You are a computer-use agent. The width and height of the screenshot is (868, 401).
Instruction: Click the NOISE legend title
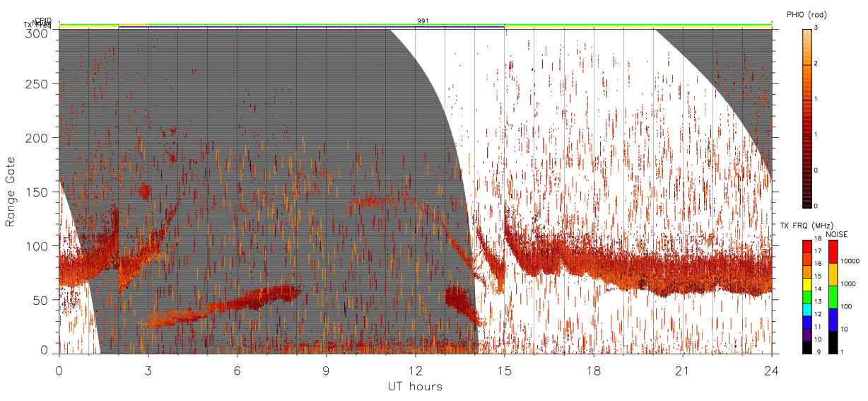pyautogui.click(x=837, y=233)
